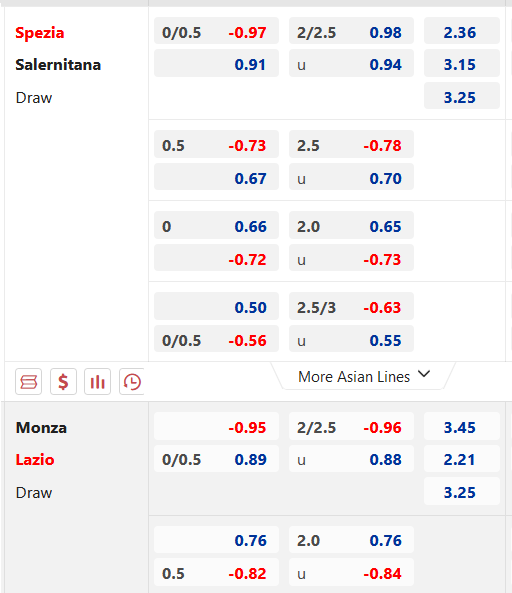Choose Lazio win odds 2.21
The height and width of the screenshot is (593, 512).
[x=462, y=459]
